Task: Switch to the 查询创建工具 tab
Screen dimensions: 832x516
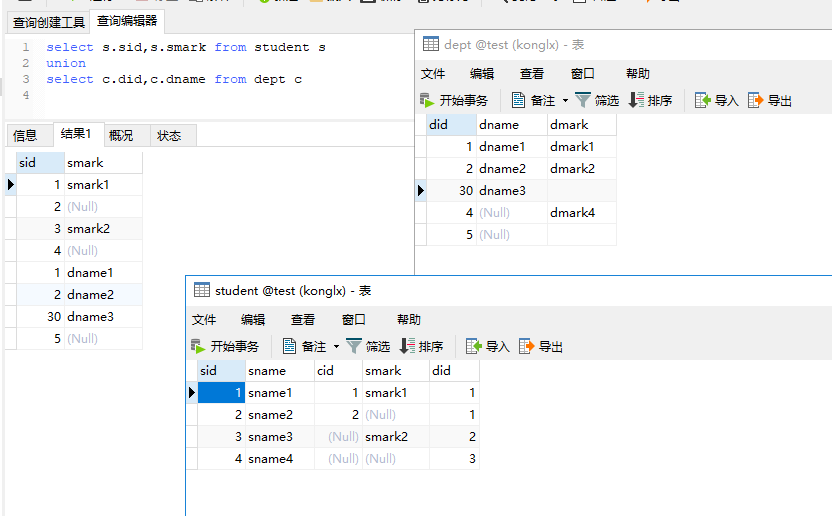Action: point(48,22)
